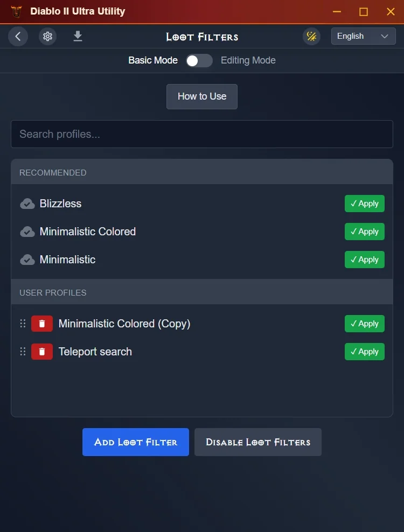Close the Diablo II Ultra Utility window

coord(391,12)
